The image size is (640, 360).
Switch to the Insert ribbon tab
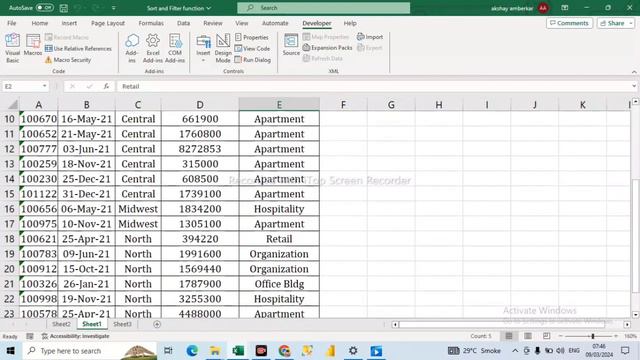[x=69, y=23]
